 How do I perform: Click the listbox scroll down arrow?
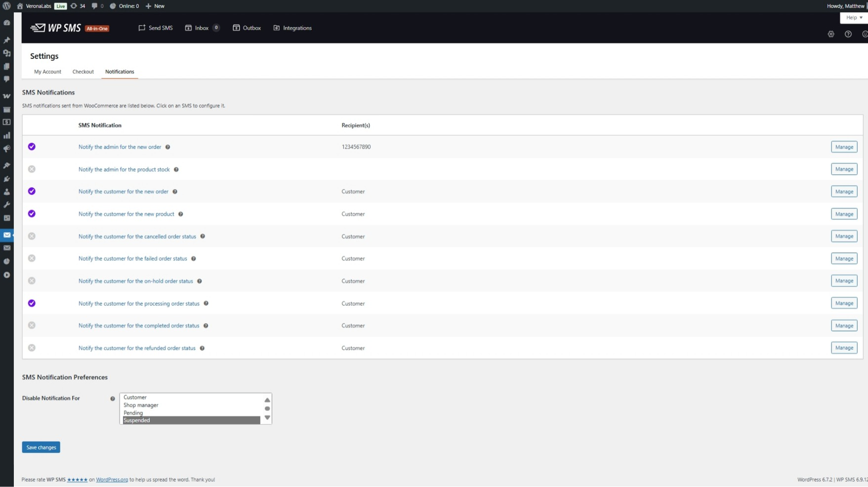pyautogui.click(x=267, y=418)
